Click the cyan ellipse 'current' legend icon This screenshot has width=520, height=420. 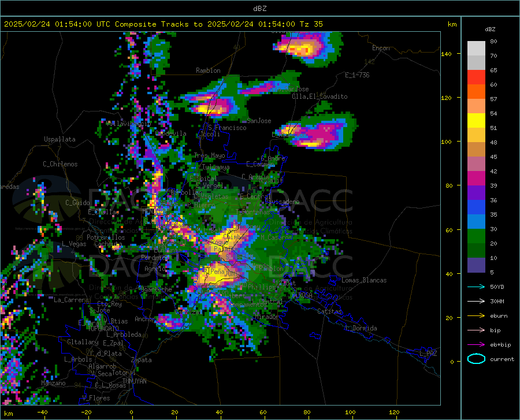(476, 359)
